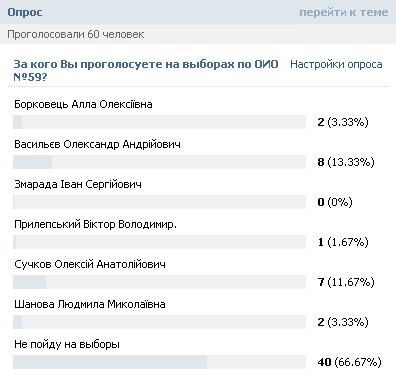Click the 66.67% result progress bar
The height and width of the screenshot is (385, 396).
[x=159, y=362]
